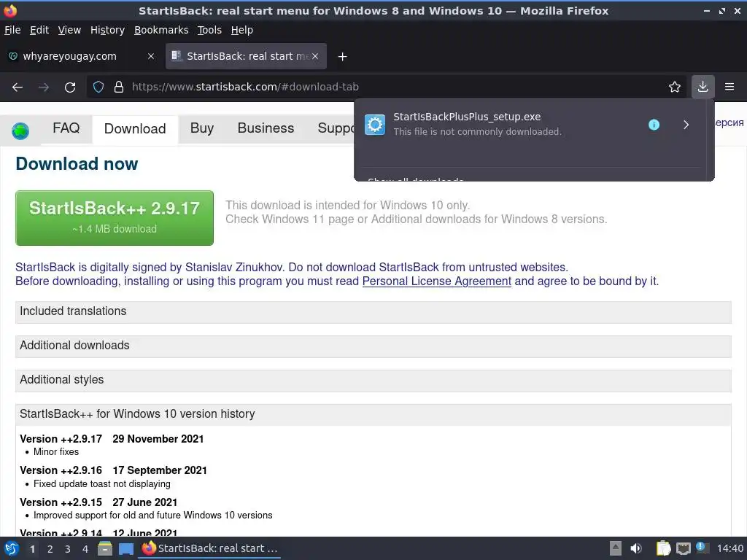Focus the Firefox StartIsBack taskbar entry
Viewport: 747px width, 560px height.
tap(209, 548)
